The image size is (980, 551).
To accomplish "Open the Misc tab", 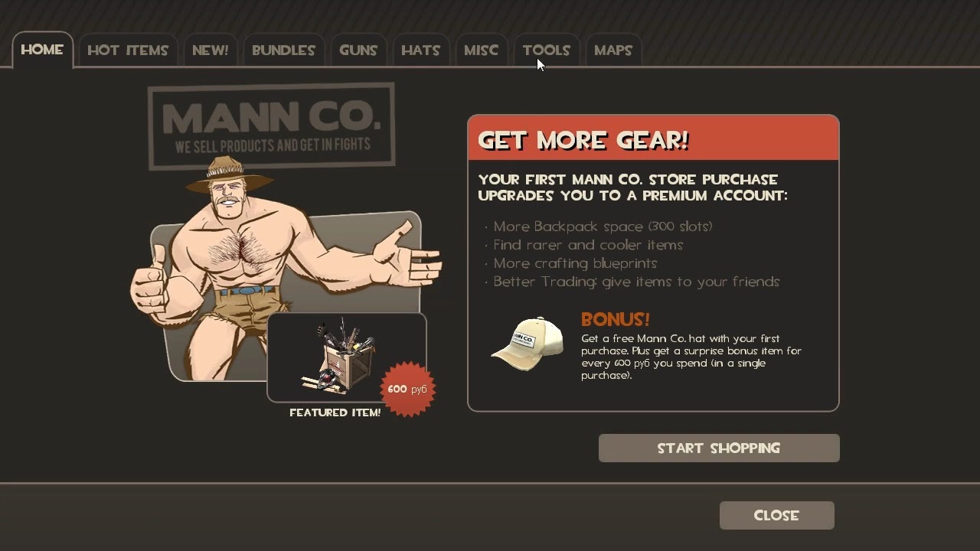I will pyautogui.click(x=481, y=51).
